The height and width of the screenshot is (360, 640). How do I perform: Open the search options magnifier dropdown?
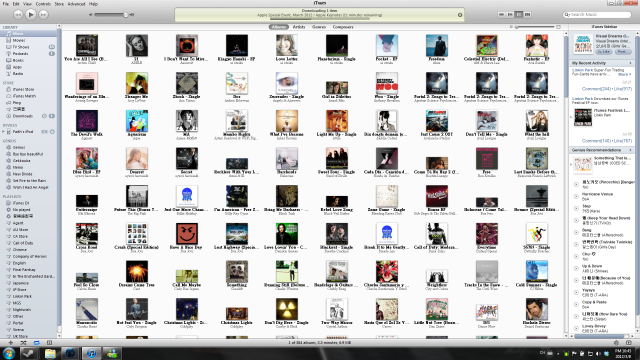click(567, 15)
